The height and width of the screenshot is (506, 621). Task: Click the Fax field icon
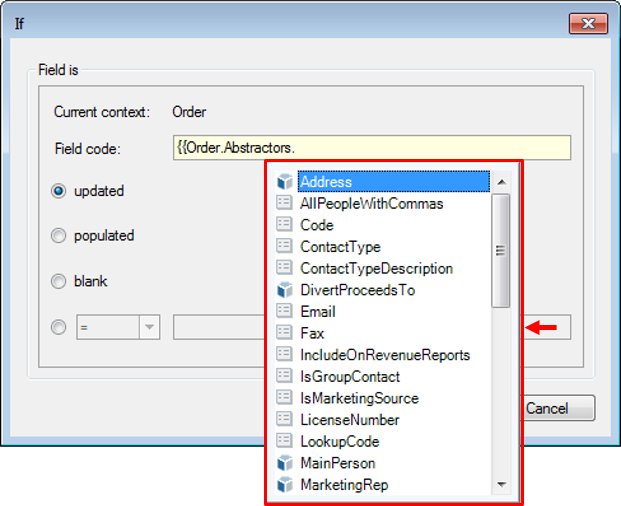point(284,333)
